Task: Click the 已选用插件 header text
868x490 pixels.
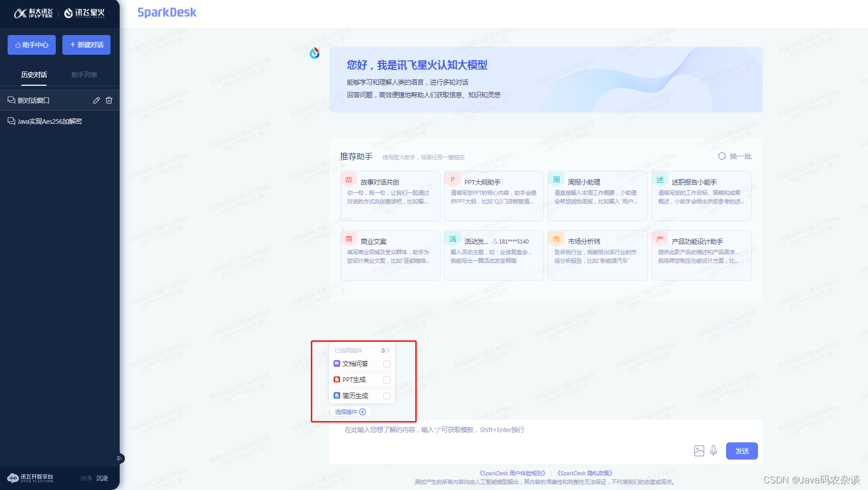Action: [x=348, y=351]
